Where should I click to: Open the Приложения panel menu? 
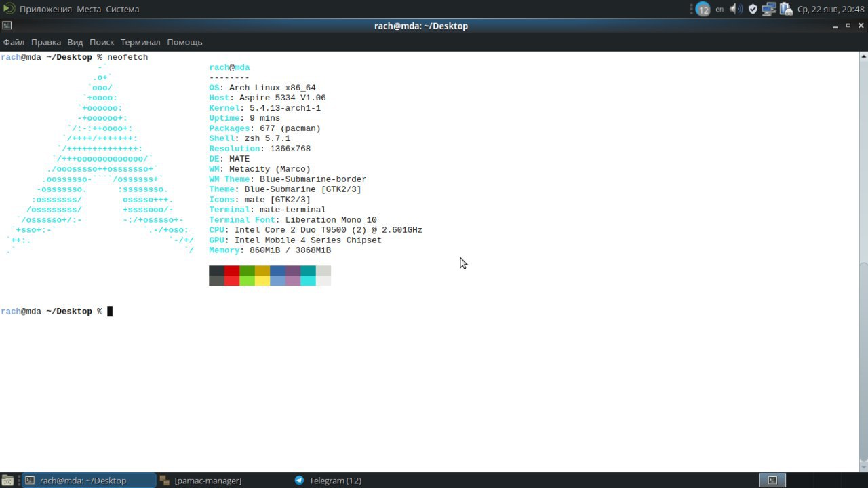click(x=45, y=9)
